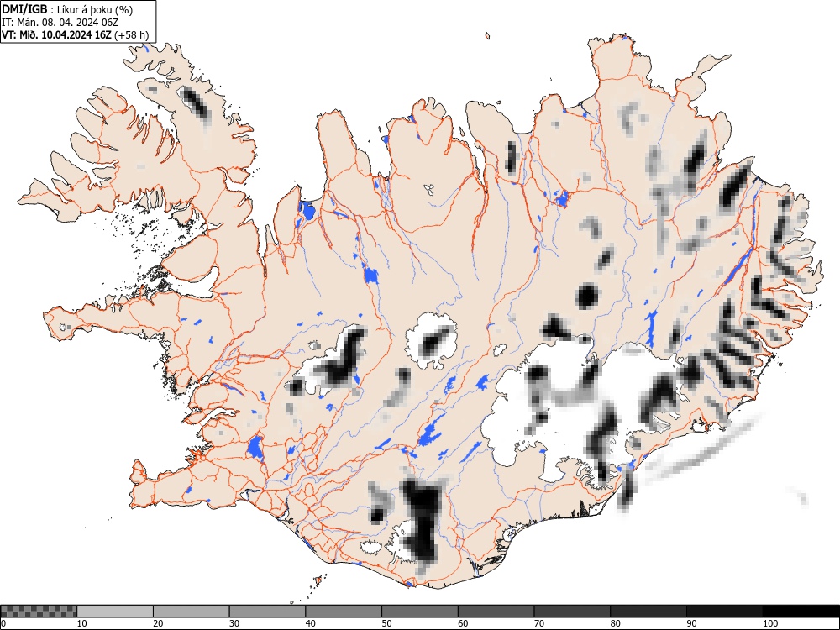
Task: Click the '100' label on the scale
Action: [770, 623]
